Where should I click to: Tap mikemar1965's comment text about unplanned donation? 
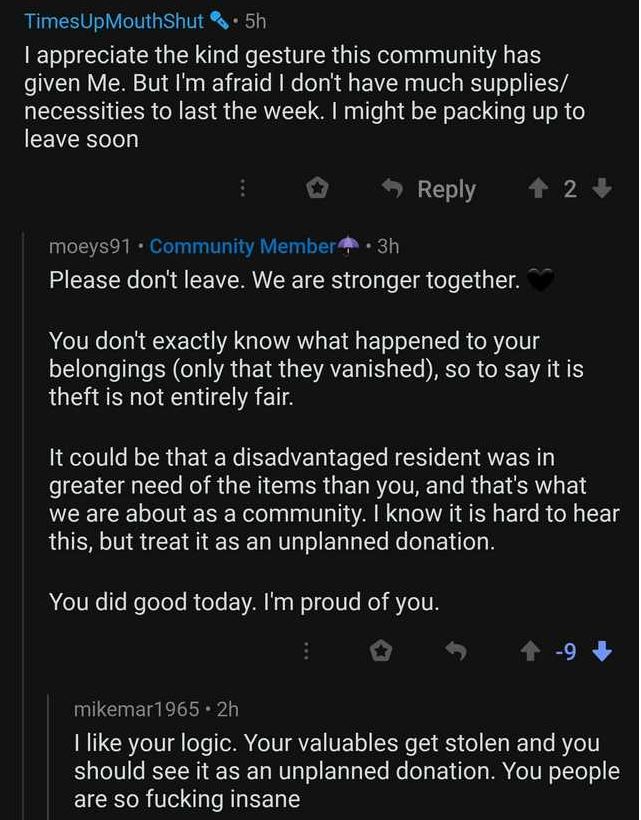click(x=347, y=771)
